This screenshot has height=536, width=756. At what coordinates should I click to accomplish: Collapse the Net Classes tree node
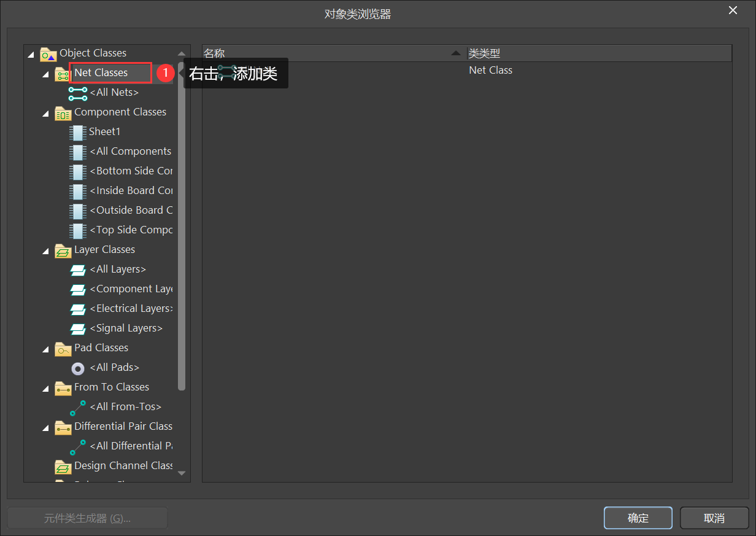point(46,74)
